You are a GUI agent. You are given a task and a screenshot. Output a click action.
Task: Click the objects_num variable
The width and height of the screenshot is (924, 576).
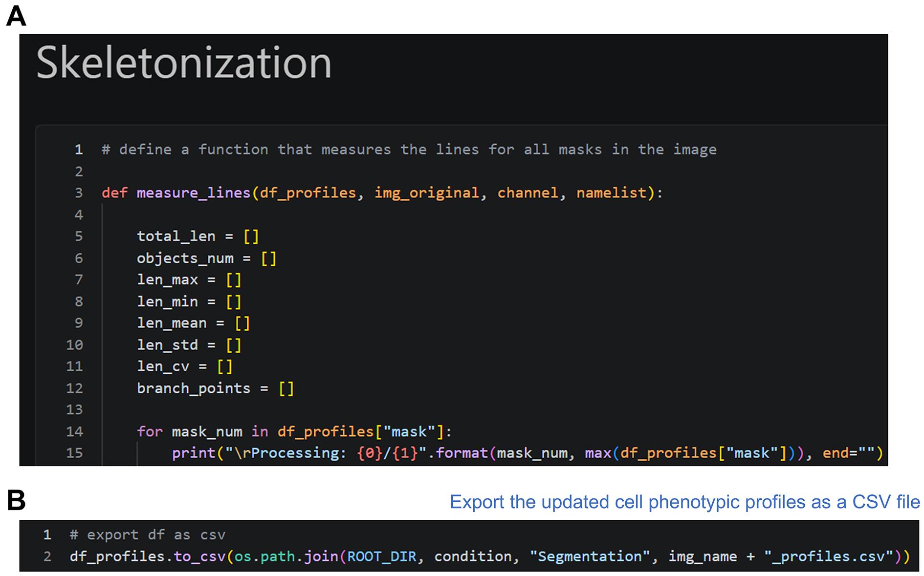pyautogui.click(x=185, y=258)
